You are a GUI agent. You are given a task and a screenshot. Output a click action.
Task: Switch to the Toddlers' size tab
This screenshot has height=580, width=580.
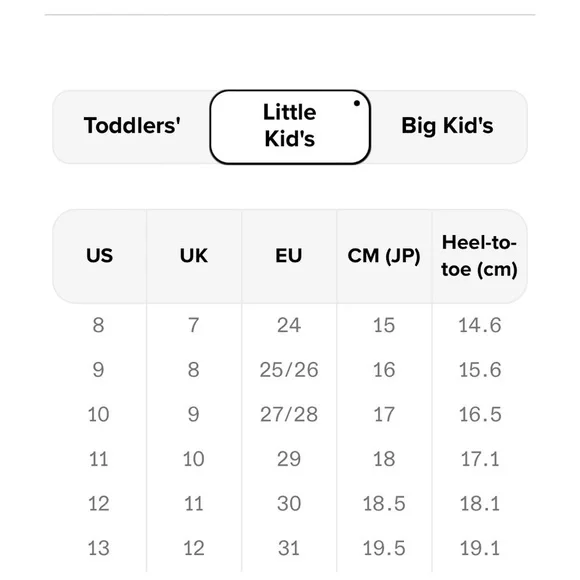coord(132,126)
